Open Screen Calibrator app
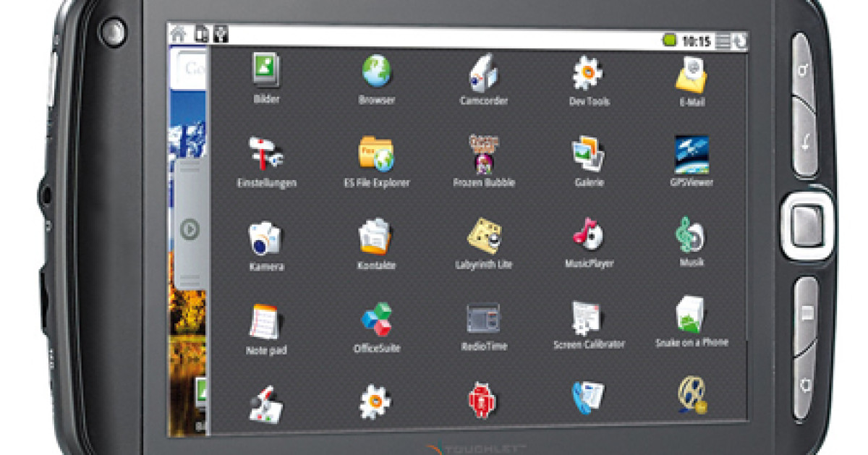868x455 pixels. [589, 317]
